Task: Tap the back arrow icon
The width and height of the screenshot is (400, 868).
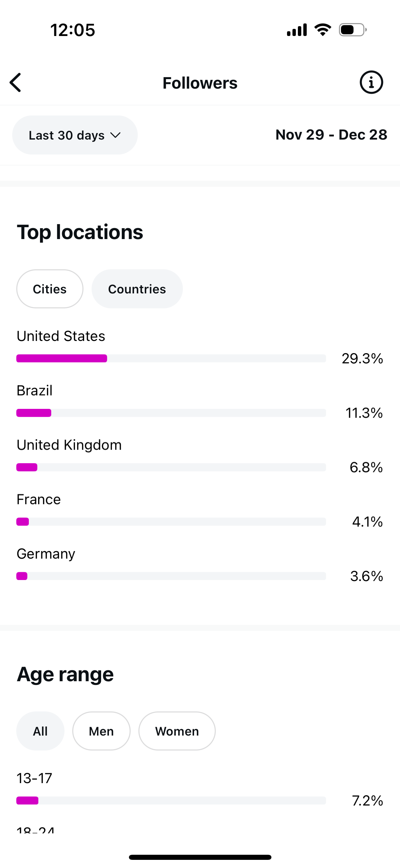Action: click(x=16, y=83)
